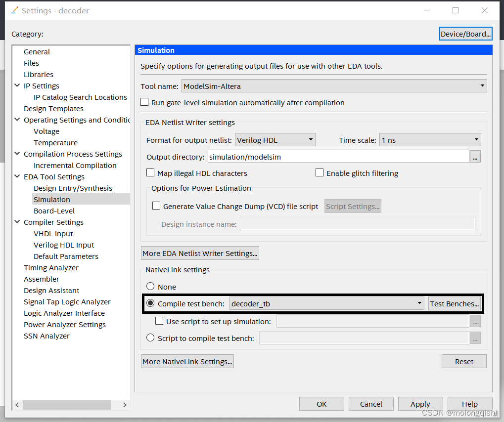The image size is (504, 422).
Task: Click the Quartus pencil icon in title bar
Action: click(15, 10)
